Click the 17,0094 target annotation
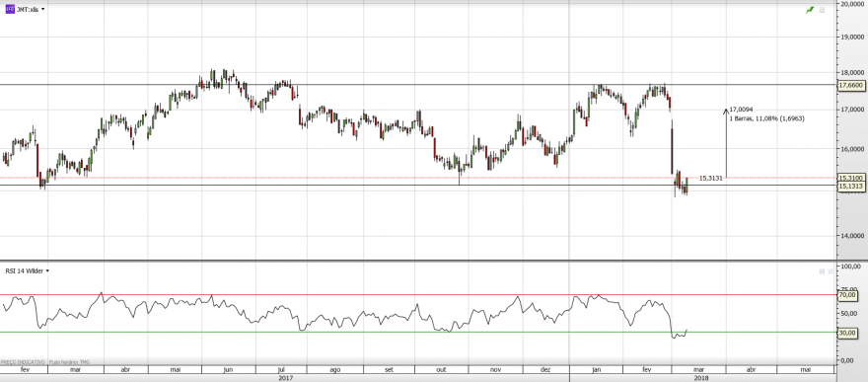This screenshot has width=868, height=382. click(741, 111)
